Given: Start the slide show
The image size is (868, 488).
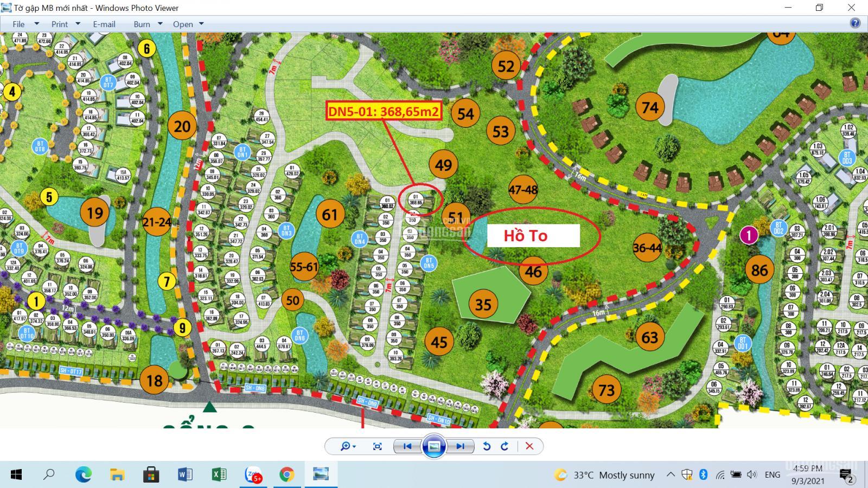Looking at the screenshot, I should pos(434,446).
